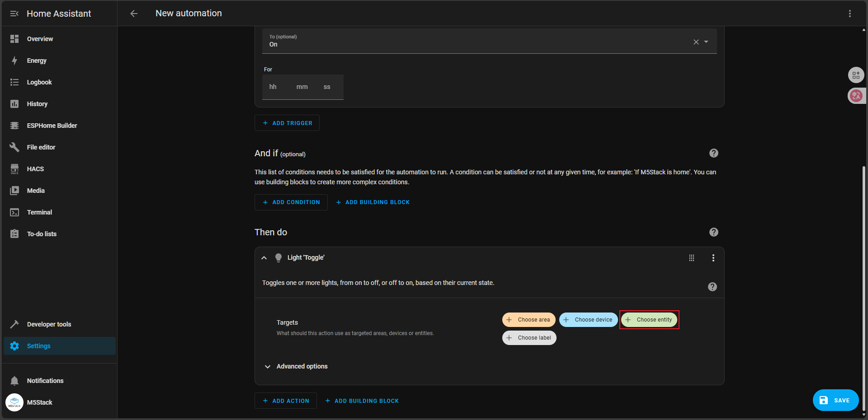
Task: Open Light Toggle action three-dot menu
Action: click(x=713, y=258)
